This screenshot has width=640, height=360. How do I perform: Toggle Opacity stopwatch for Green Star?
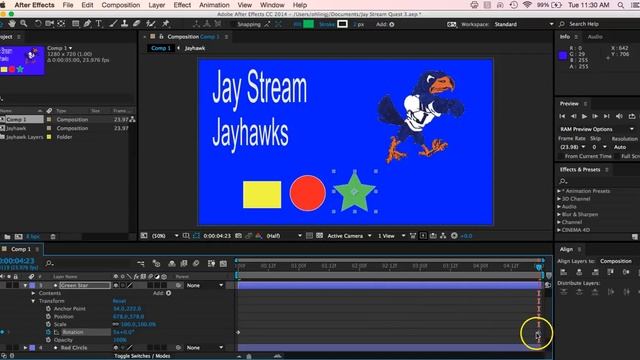coord(48,340)
